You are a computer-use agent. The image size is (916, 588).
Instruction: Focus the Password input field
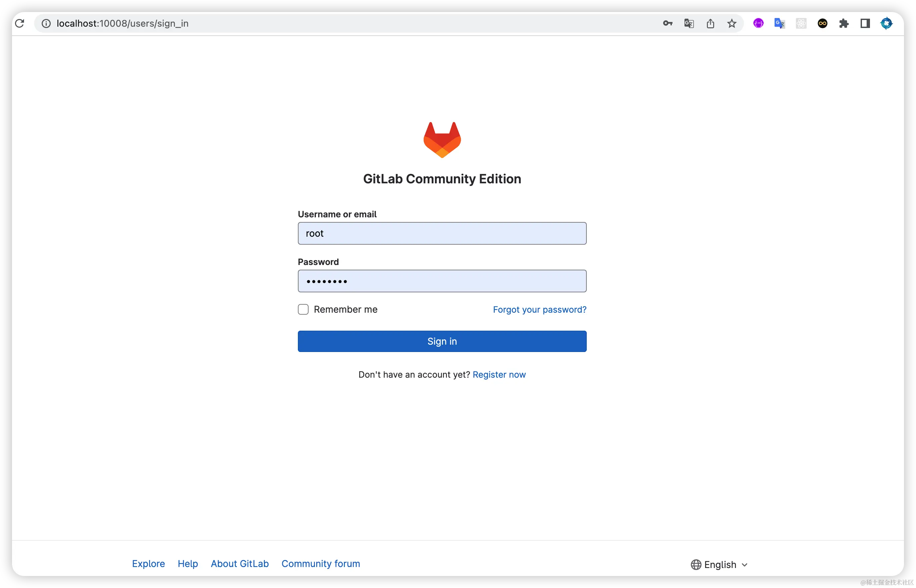pyautogui.click(x=442, y=281)
